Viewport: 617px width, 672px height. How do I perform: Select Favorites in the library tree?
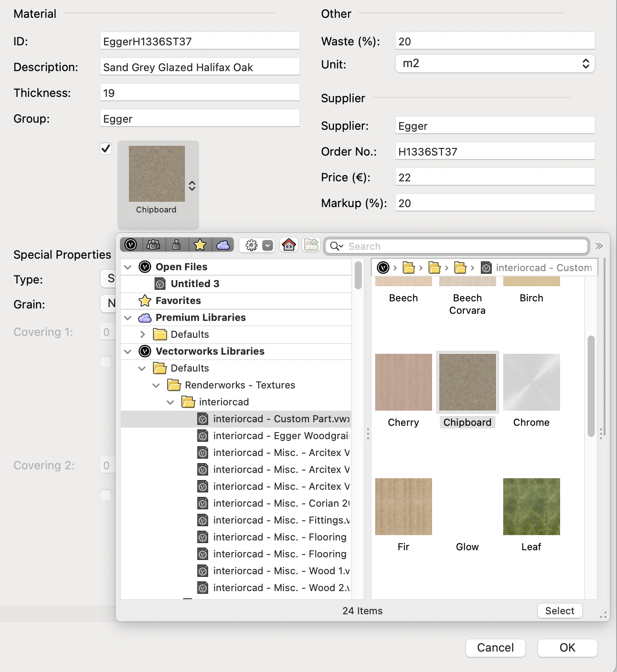tap(236, 301)
